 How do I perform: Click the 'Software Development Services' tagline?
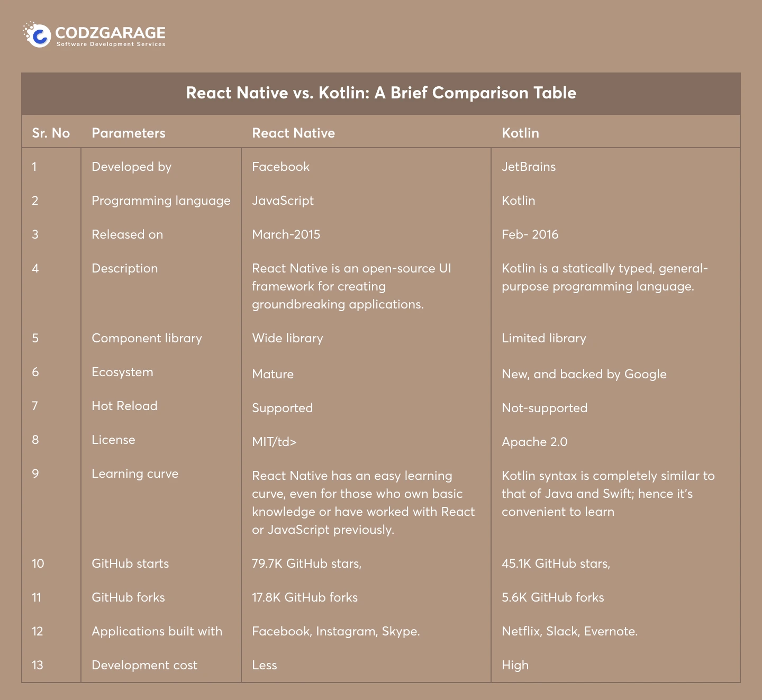pyautogui.click(x=111, y=44)
